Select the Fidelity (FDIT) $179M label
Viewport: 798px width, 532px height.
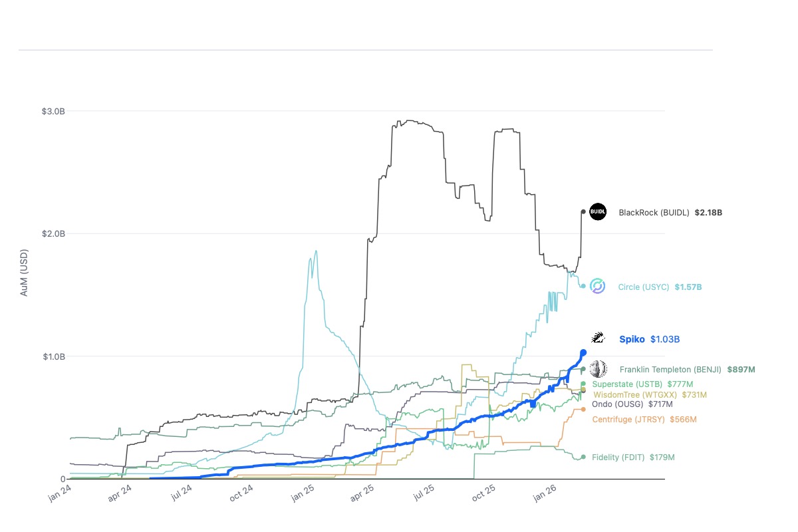pos(633,458)
